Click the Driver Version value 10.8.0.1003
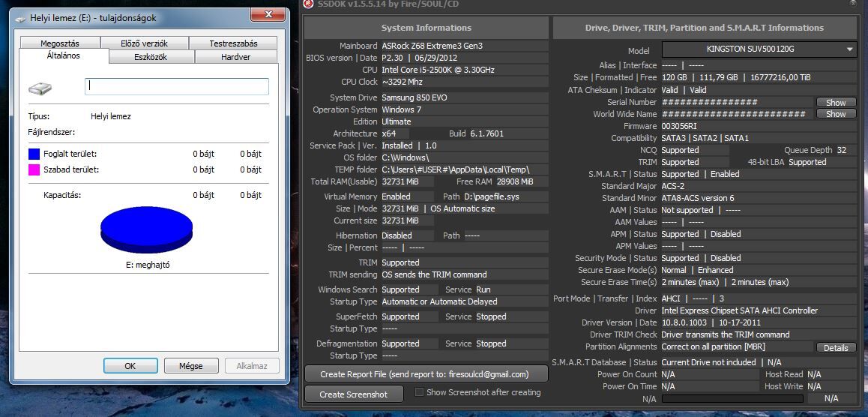868x417 pixels. point(685,322)
